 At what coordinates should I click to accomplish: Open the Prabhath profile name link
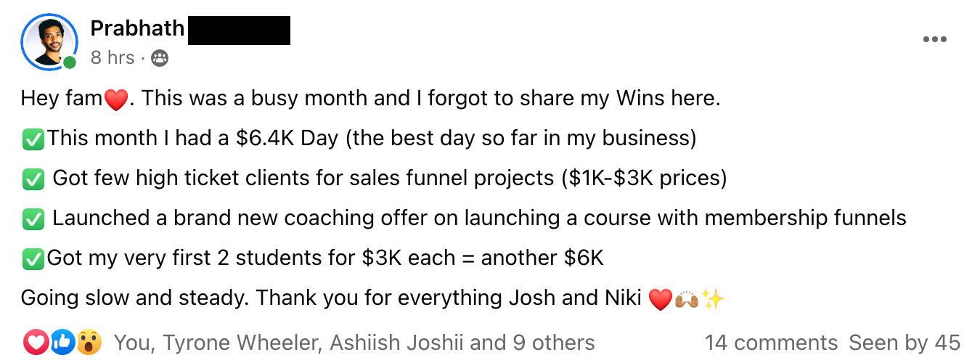click(137, 29)
